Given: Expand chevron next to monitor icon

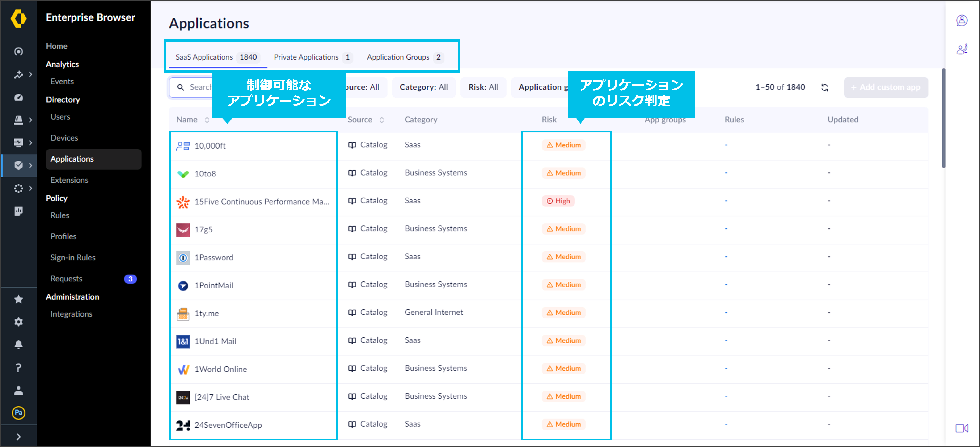Looking at the screenshot, I should click(x=30, y=143).
